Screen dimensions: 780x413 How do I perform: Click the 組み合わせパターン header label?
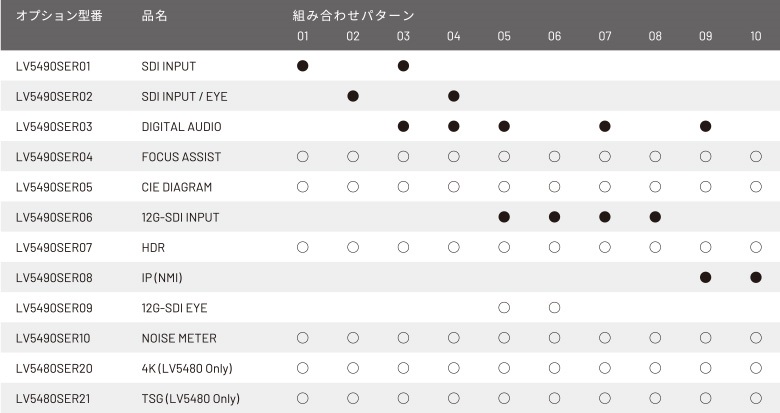pos(354,15)
